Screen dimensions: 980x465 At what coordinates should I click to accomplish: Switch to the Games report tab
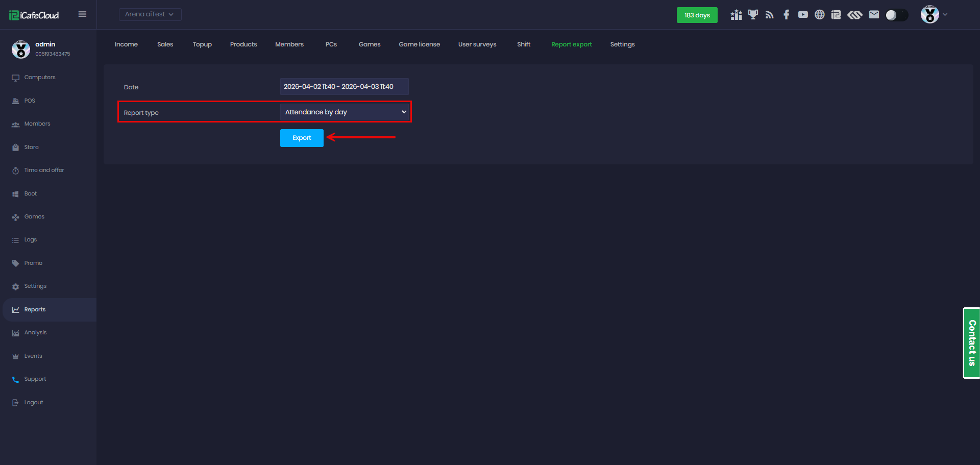pyautogui.click(x=370, y=44)
